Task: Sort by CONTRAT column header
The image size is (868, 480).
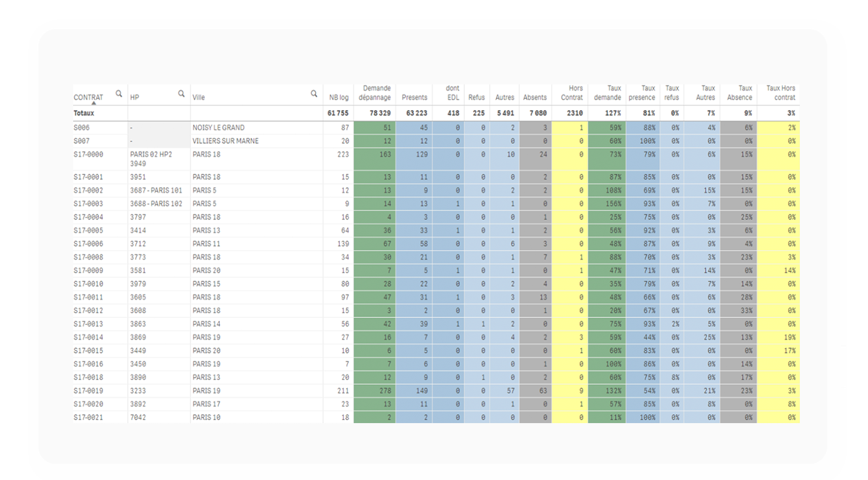Action: (x=88, y=97)
